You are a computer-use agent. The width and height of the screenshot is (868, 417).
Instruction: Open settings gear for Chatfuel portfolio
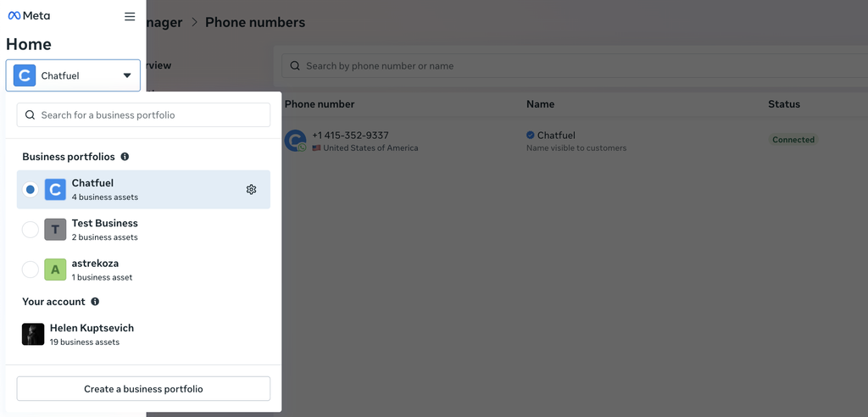point(251,190)
